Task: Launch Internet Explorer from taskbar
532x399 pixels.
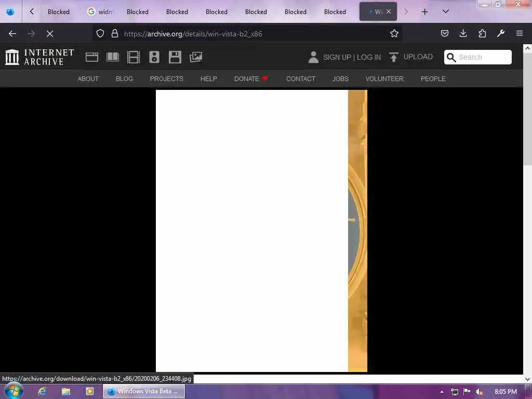Action: click(x=42, y=391)
